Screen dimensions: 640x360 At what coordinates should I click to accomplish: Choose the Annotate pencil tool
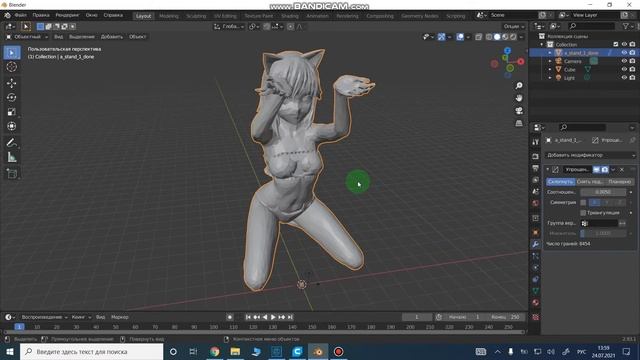click(11, 142)
